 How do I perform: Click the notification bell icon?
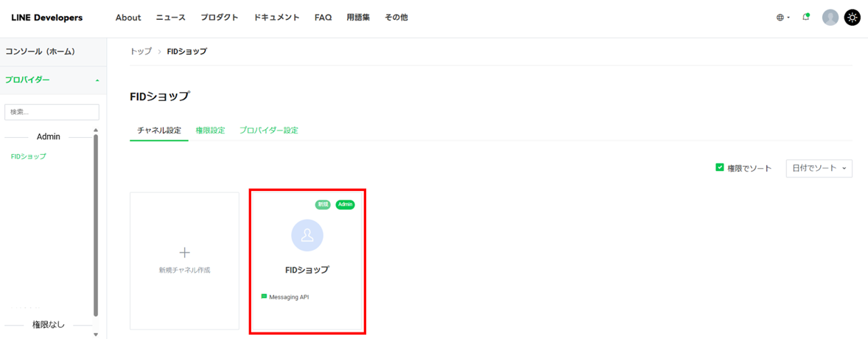coord(805,18)
